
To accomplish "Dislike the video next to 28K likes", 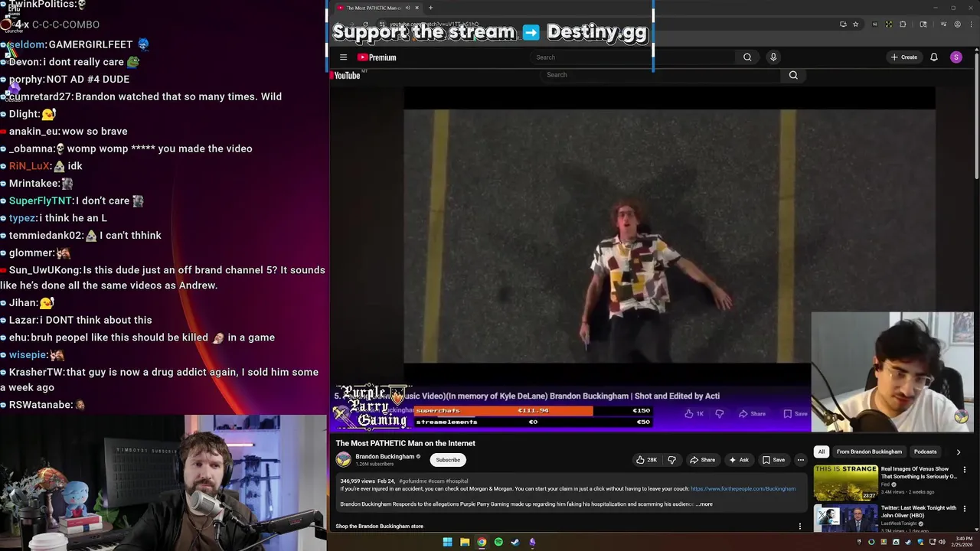I will coord(671,460).
